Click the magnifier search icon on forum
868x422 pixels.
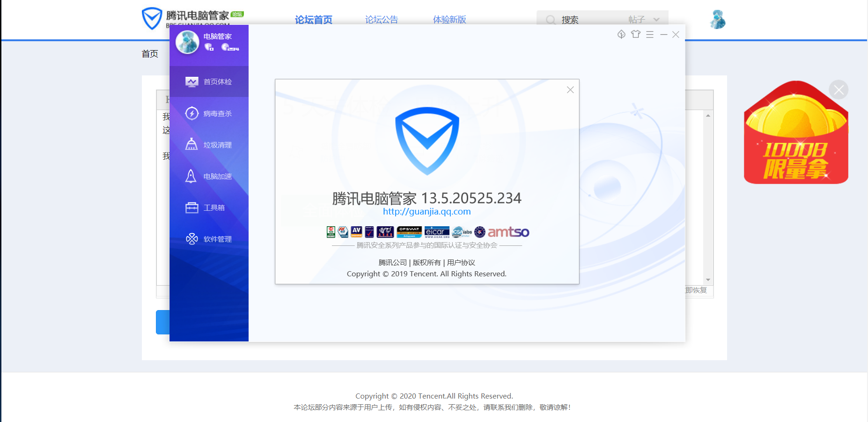tap(551, 20)
